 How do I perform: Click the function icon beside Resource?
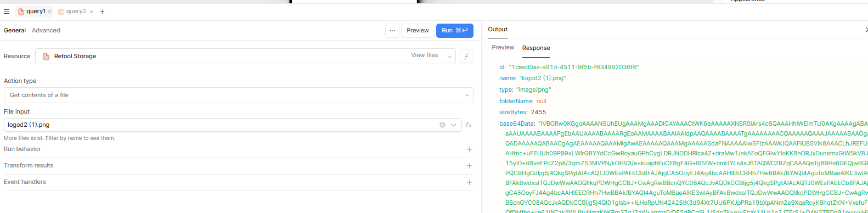[466, 56]
